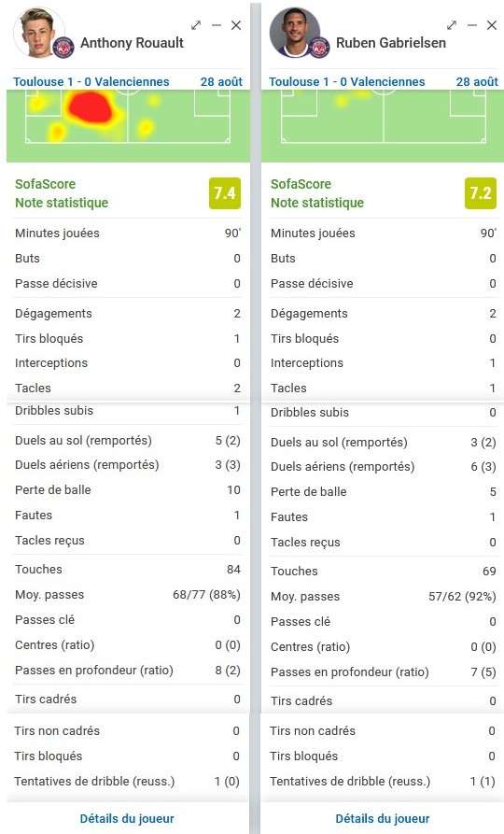The width and height of the screenshot is (504, 834).
Task: Click Toulouse club badge beside Gabrielsen
Action: [319, 48]
